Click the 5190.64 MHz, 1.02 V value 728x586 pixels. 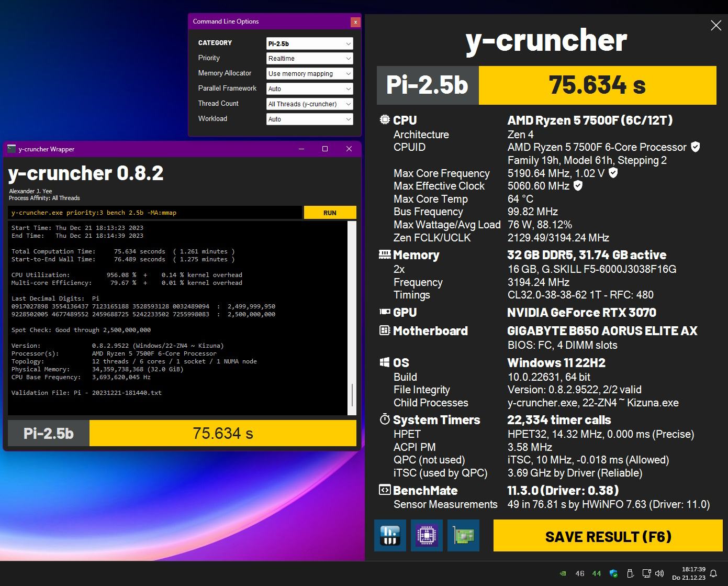[556, 173]
